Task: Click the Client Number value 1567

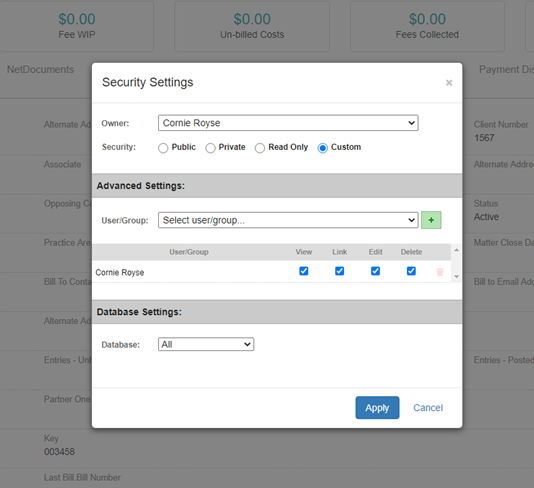Action: pos(484,138)
